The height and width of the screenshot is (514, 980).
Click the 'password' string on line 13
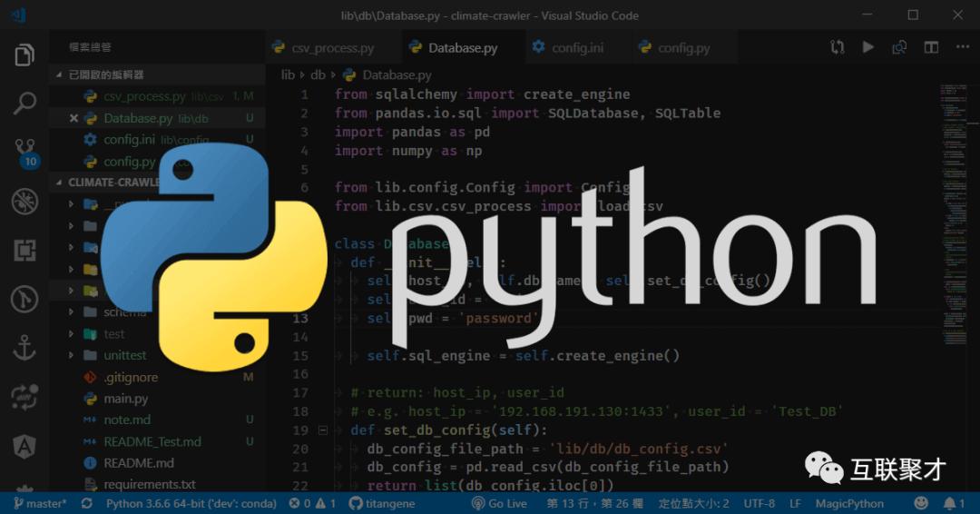(498, 318)
